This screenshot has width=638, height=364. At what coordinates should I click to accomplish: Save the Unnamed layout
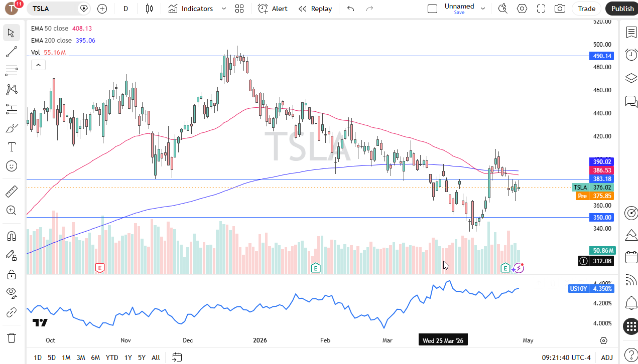coord(459,13)
